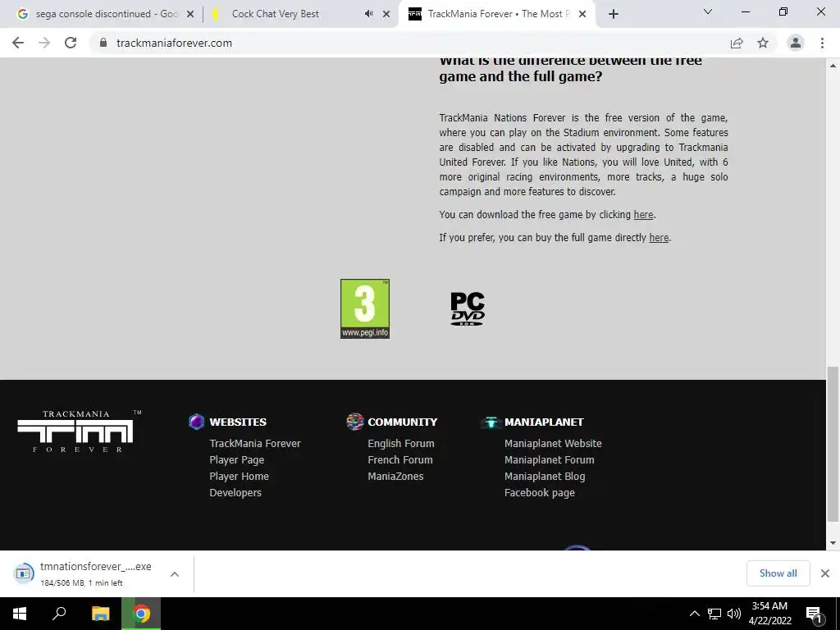Click 'here' to buy the full game

(x=659, y=238)
